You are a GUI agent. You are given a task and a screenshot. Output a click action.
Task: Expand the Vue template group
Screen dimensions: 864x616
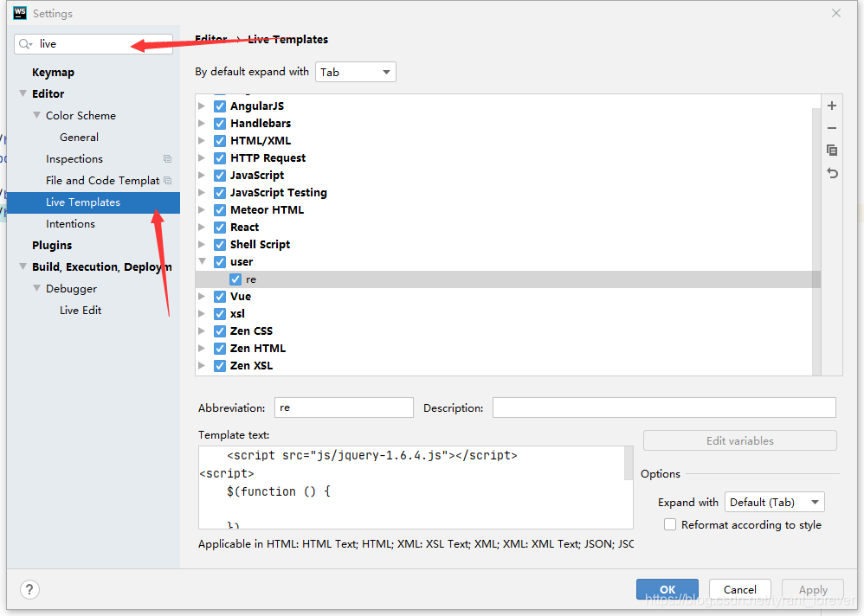[x=202, y=296]
